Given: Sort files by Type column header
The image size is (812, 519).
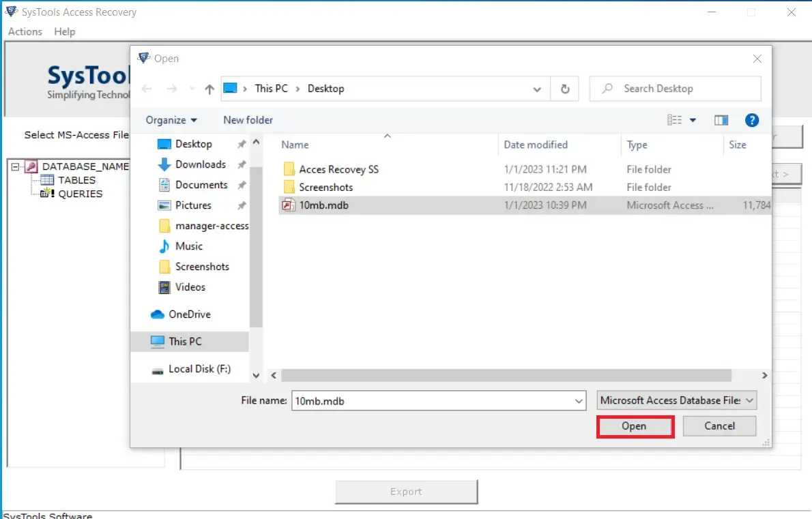Looking at the screenshot, I should [637, 145].
